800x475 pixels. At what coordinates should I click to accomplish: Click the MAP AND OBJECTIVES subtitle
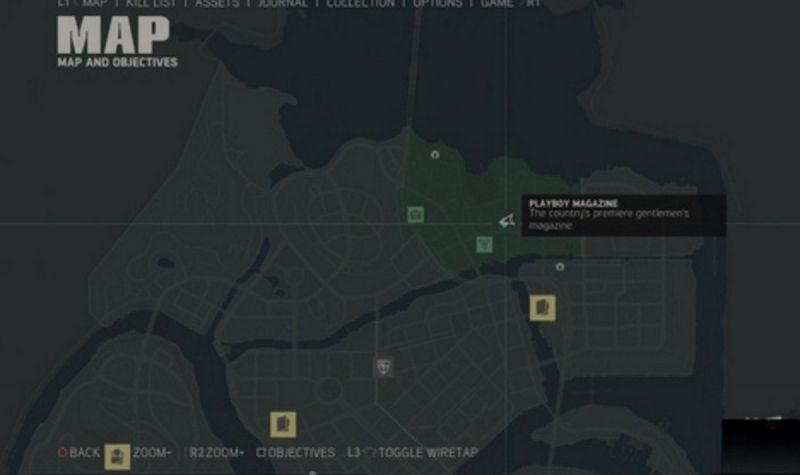(x=117, y=62)
